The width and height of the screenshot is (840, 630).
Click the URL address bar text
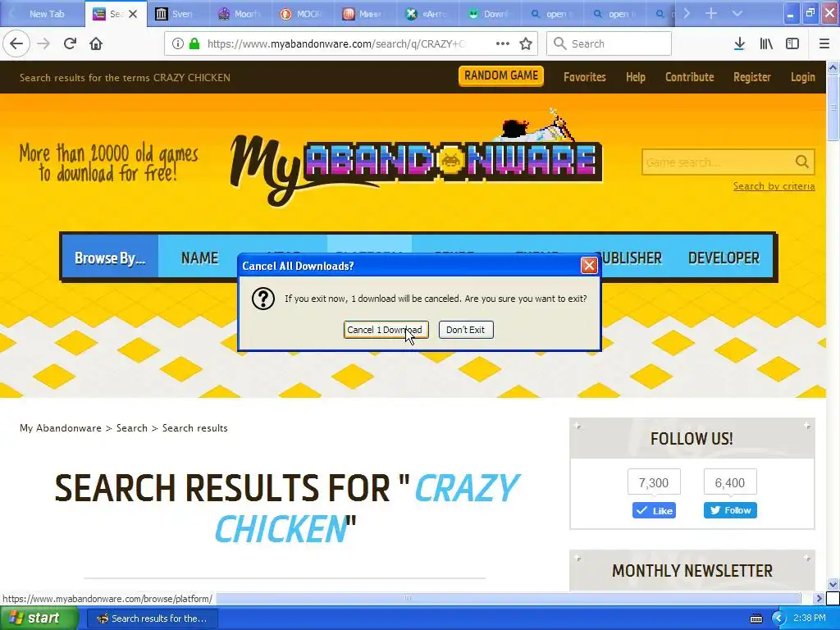(336, 44)
